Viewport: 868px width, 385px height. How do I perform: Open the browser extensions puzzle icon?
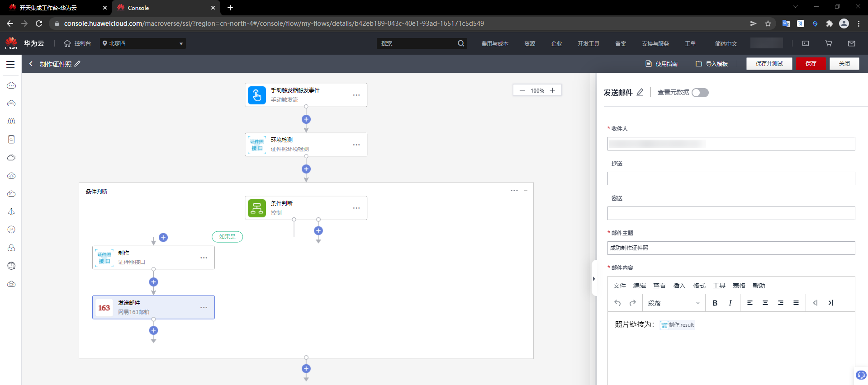[830, 23]
